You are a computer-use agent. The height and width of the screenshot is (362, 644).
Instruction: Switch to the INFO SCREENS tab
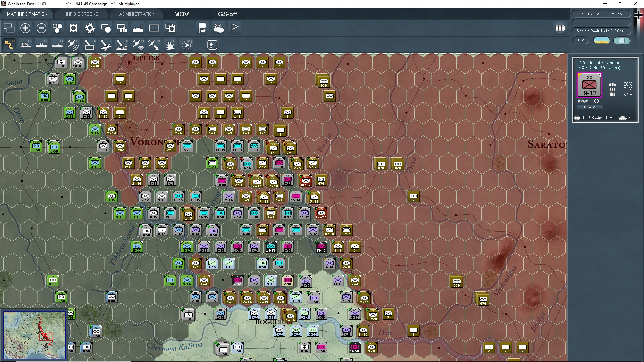coord(82,14)
